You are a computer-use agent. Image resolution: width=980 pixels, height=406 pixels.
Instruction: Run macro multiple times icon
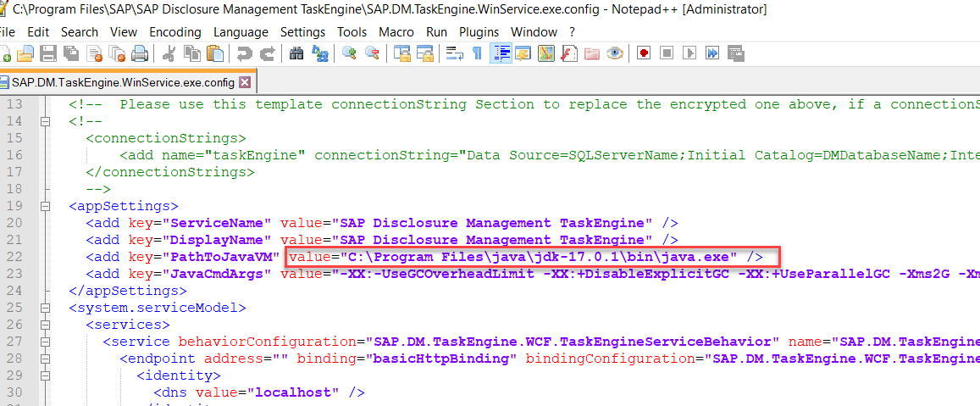click(712, 53)
